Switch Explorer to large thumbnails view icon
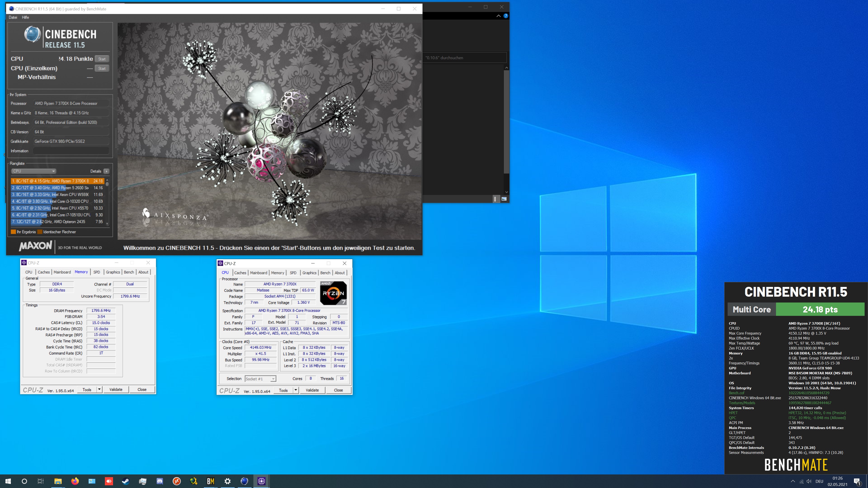This screenshot has height=488, width=868. pyautogui.click(x=504, y=199)
